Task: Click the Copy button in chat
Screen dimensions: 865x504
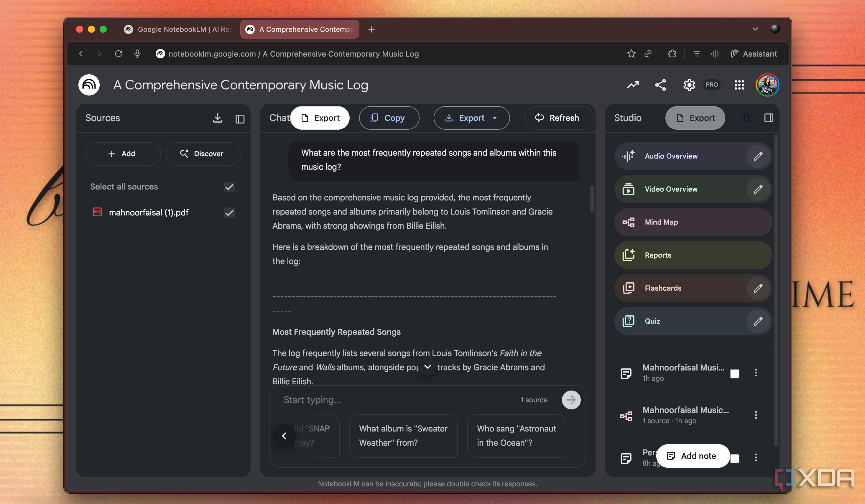Action: click(389, 118)
